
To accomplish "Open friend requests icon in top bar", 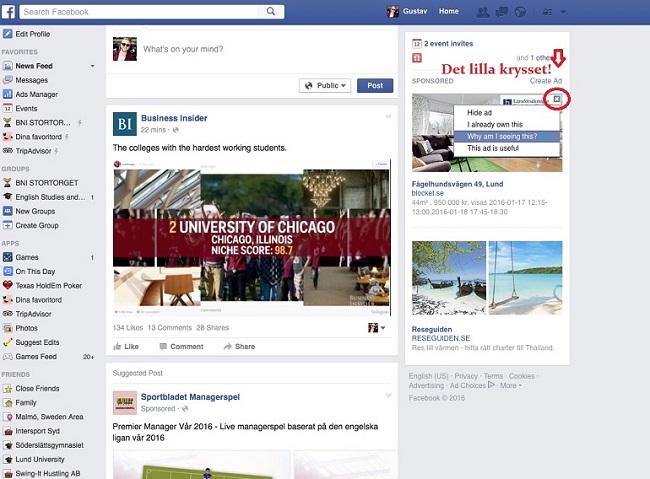I will [x=483, y=12].
